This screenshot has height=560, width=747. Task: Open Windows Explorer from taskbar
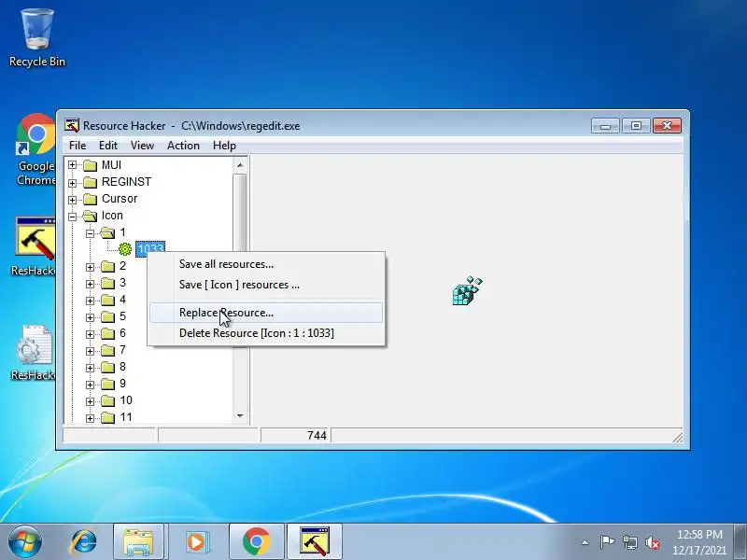click(x=138, y=542)
